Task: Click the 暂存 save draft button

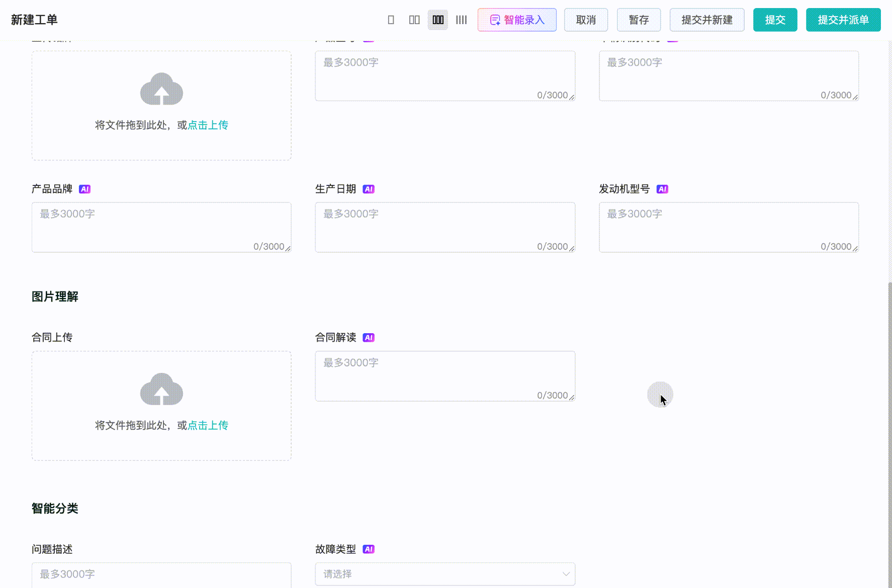Action: pyautogui.click(x=639, y=20)
